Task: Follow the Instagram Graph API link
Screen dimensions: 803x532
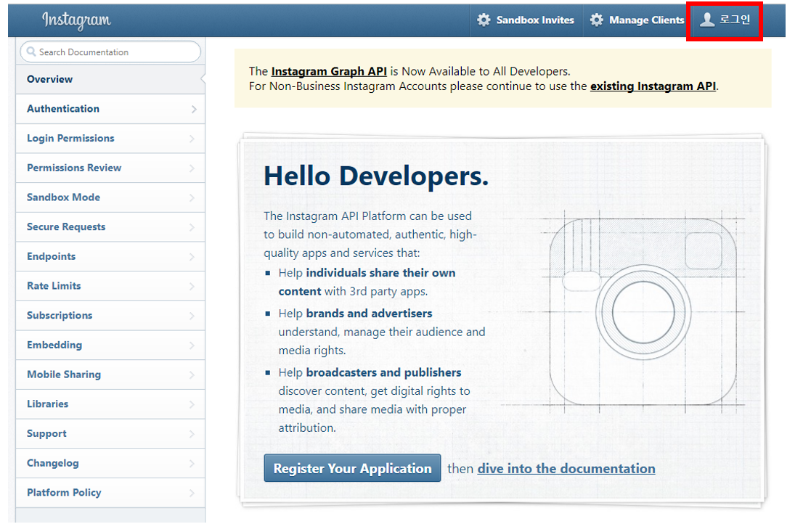Action: click(329, 71)
